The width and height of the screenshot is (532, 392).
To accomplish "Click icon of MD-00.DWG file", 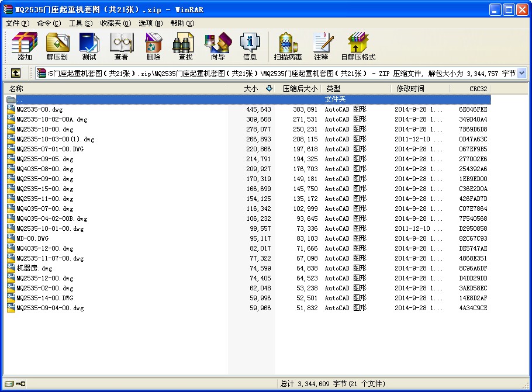I will pyautogui.click(x=11, y=238).
